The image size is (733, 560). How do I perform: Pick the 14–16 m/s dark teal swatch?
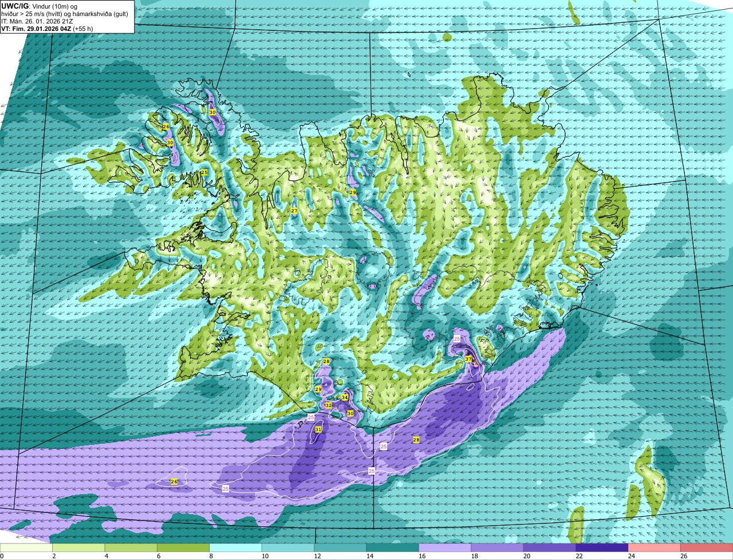393,547
